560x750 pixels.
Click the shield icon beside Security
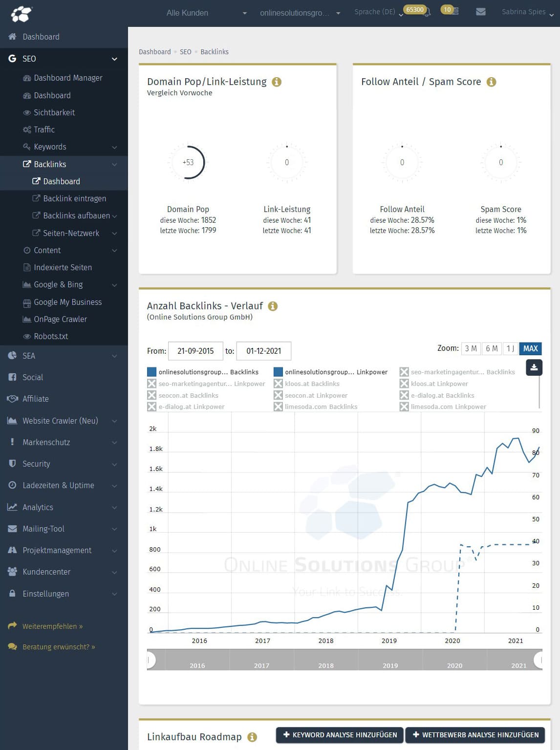pos(12,464)
